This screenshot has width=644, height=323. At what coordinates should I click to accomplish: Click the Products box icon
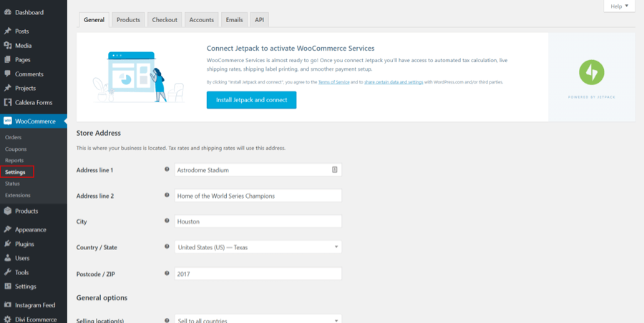click(7, 211)
